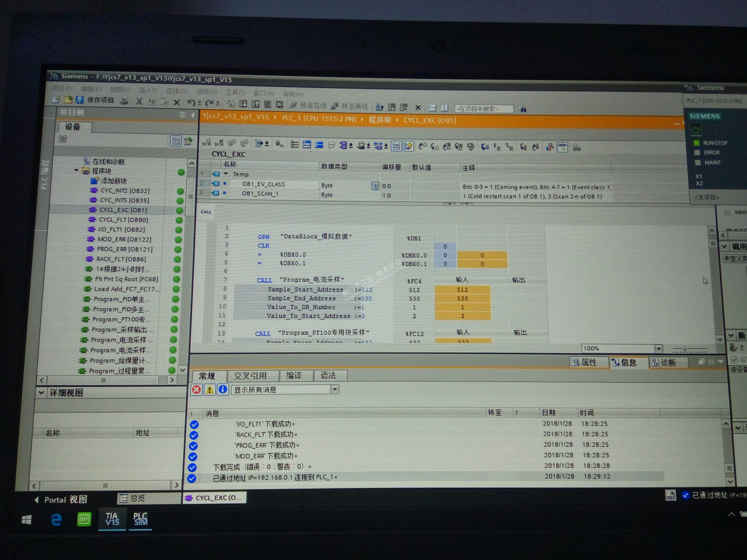
Task: Click the comment bubble icon in editor toolbar
Action: pos(331,145)
